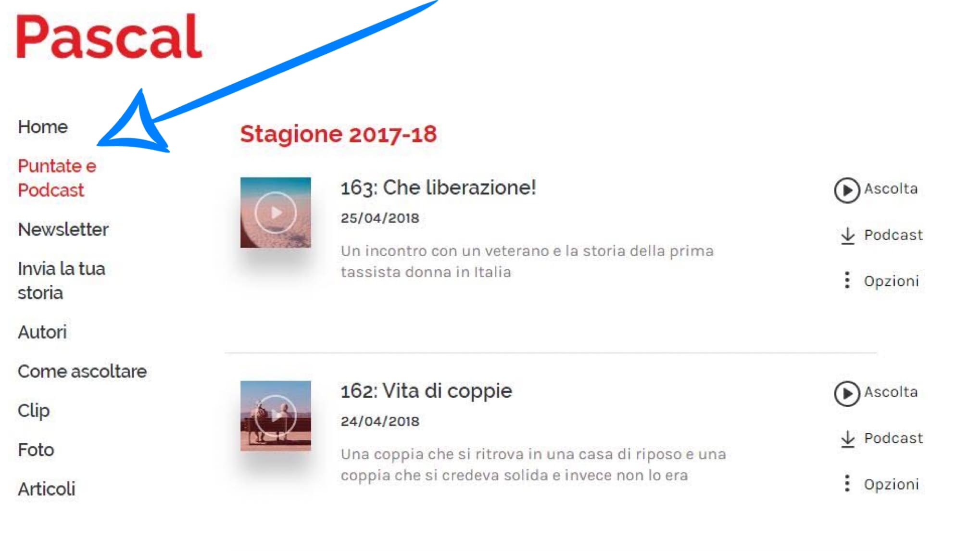The width and height of the screenshot is (980, 551).
Task: Open episode title 163: Che liberazione!
Action: (x=439, y=188)
